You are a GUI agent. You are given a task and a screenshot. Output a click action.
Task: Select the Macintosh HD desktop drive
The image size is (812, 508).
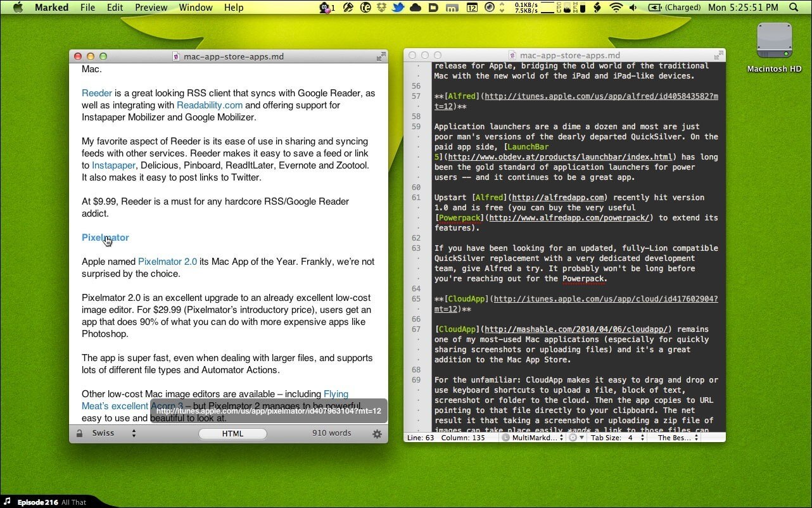(774, 48)
